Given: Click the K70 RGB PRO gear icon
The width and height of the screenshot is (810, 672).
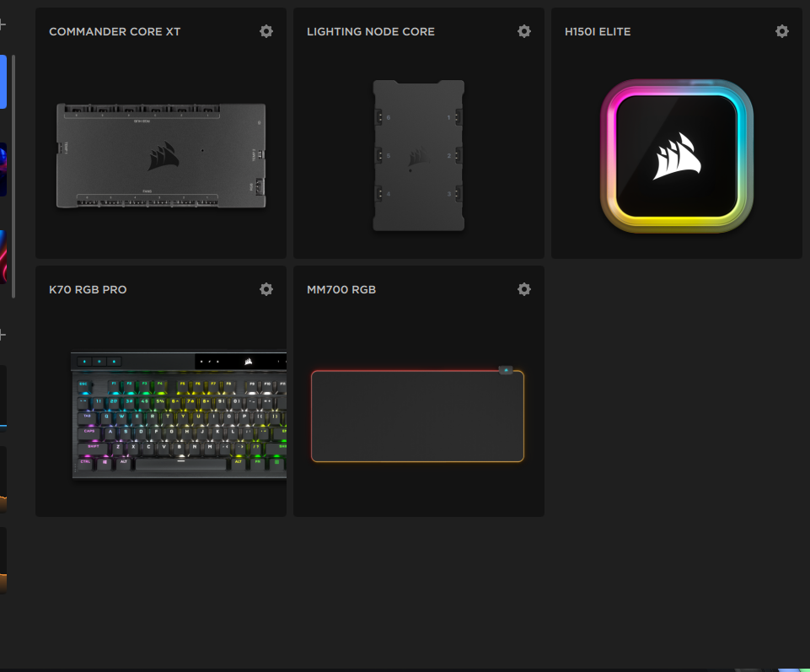Looking at the screenshot, I should click(266, 289).
